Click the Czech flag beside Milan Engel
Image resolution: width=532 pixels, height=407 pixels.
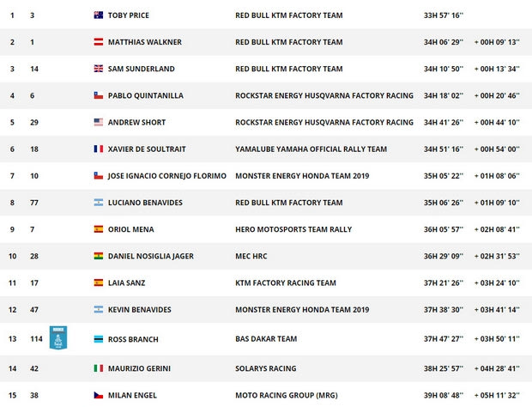pyautogui.click(x=98, y=395)
